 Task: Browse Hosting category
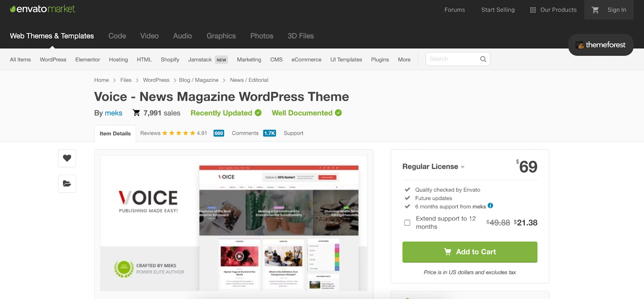118,60
